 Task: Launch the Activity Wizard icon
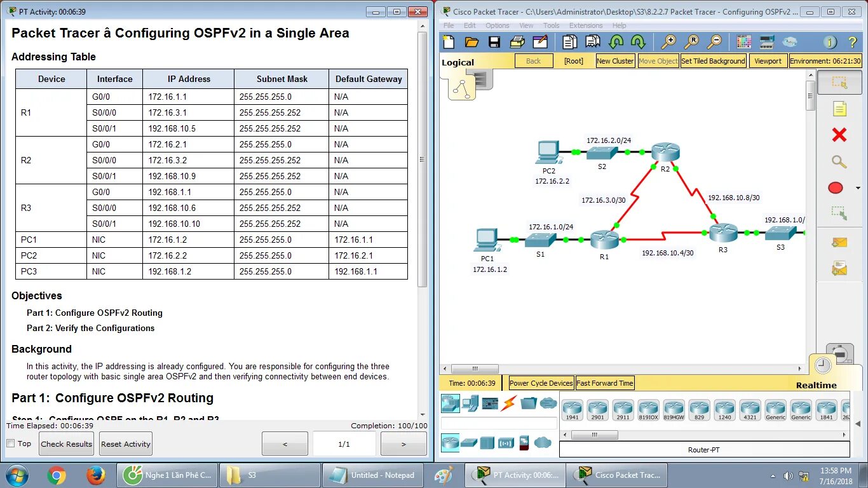pos(540,42)
